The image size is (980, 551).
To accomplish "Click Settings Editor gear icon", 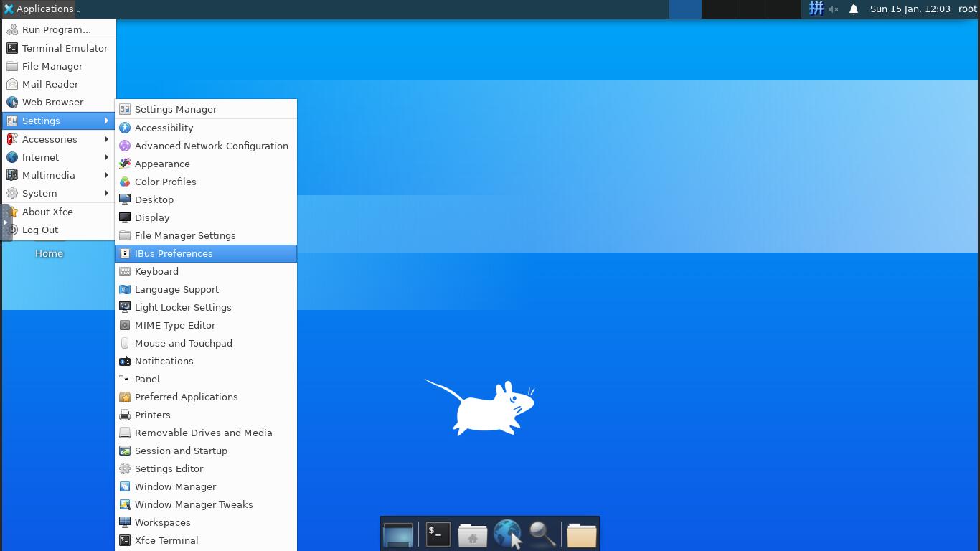I will click(125, 468).
